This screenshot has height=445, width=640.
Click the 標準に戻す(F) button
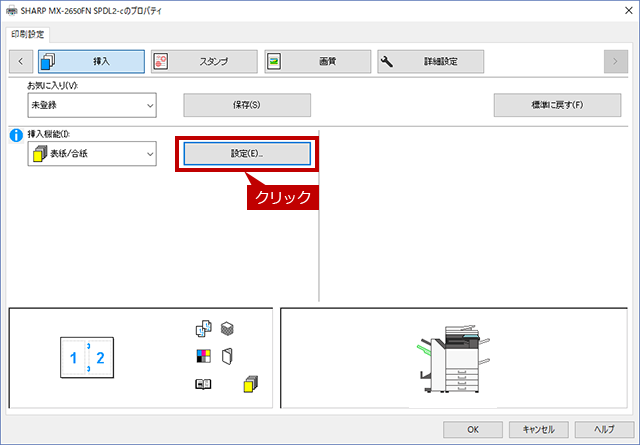(x=558, y=105)
